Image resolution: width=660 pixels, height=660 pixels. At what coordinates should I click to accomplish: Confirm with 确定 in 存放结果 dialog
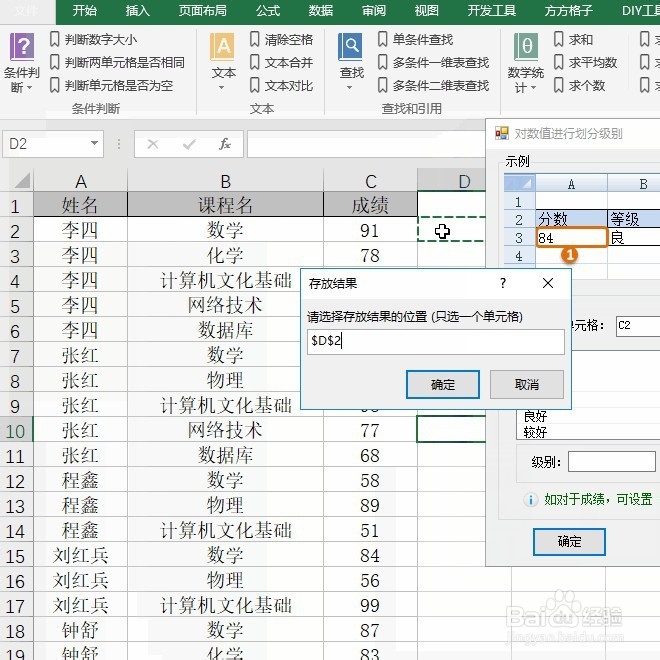443,384
